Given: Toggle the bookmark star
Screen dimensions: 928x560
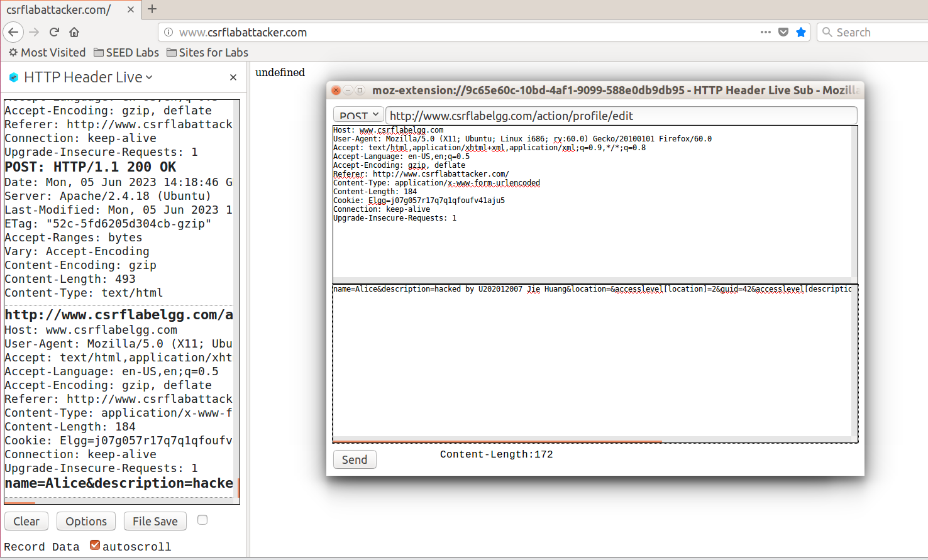Looking at the screenshot, I should (801, 32).
